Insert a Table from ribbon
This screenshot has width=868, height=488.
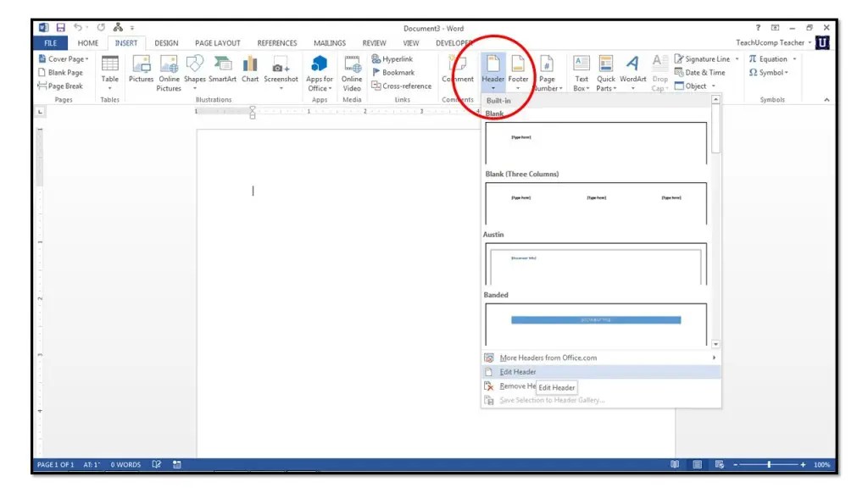click(x=109, y=74)
